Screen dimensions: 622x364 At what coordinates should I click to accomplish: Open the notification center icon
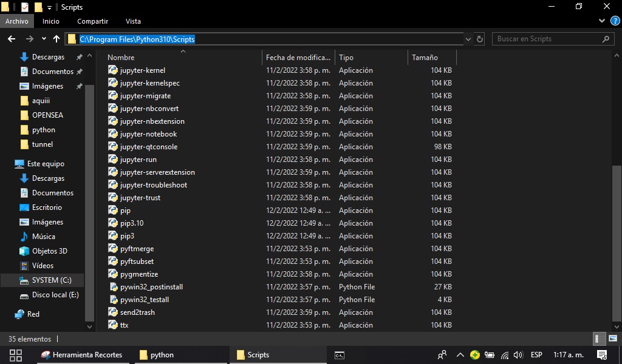click(x=602, y=355)
